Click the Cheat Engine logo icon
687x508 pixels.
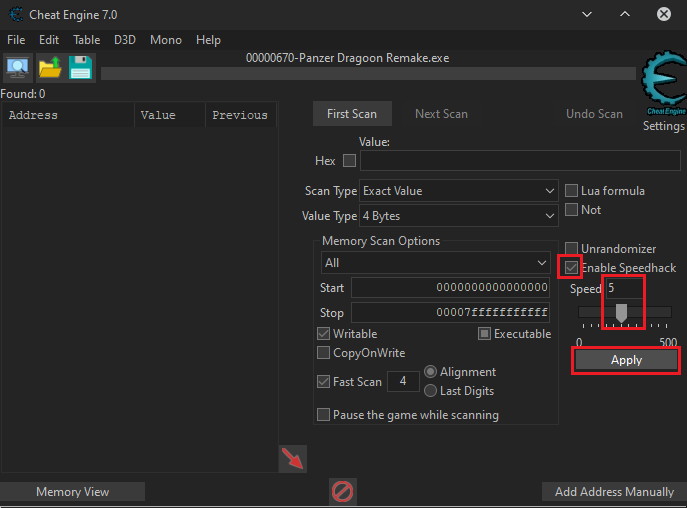[663, 84]
